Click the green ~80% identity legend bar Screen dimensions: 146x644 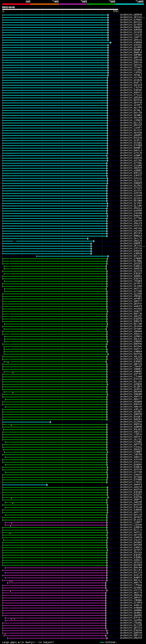click(x=101, y=4)
